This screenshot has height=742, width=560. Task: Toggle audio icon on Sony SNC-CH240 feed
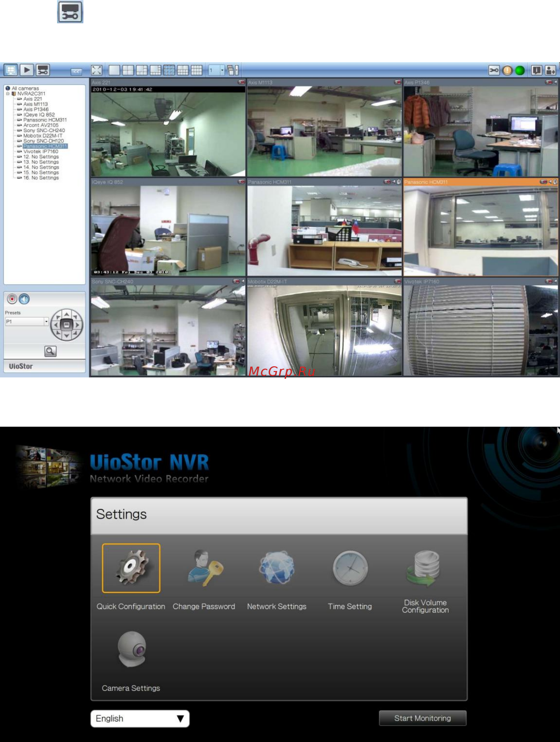pyautogui.click(x=243, y=281)
